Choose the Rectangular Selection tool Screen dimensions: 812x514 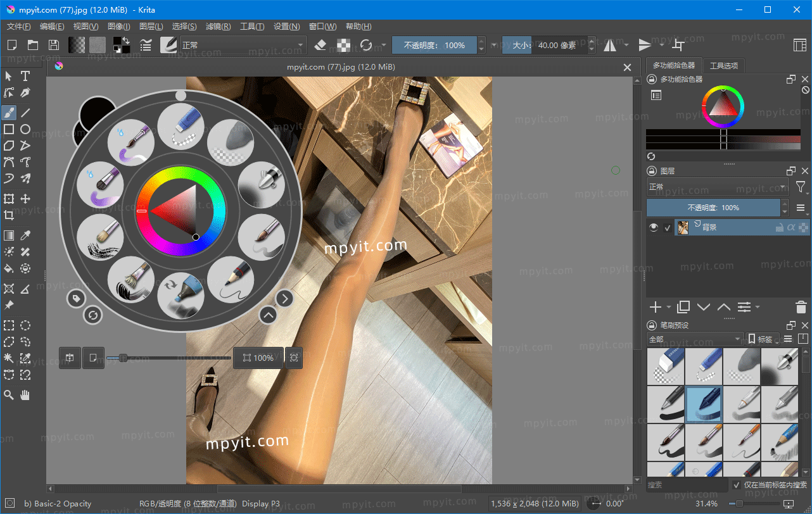(9, 325)
